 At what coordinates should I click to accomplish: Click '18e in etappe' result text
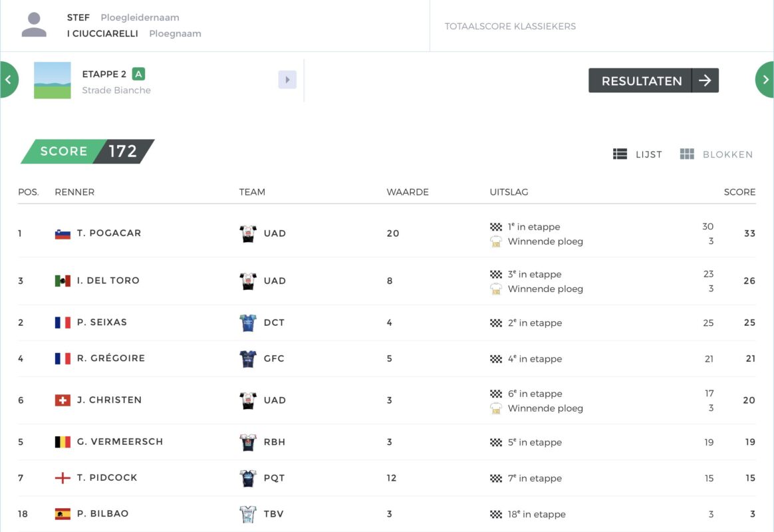click(x=537, y=514)
